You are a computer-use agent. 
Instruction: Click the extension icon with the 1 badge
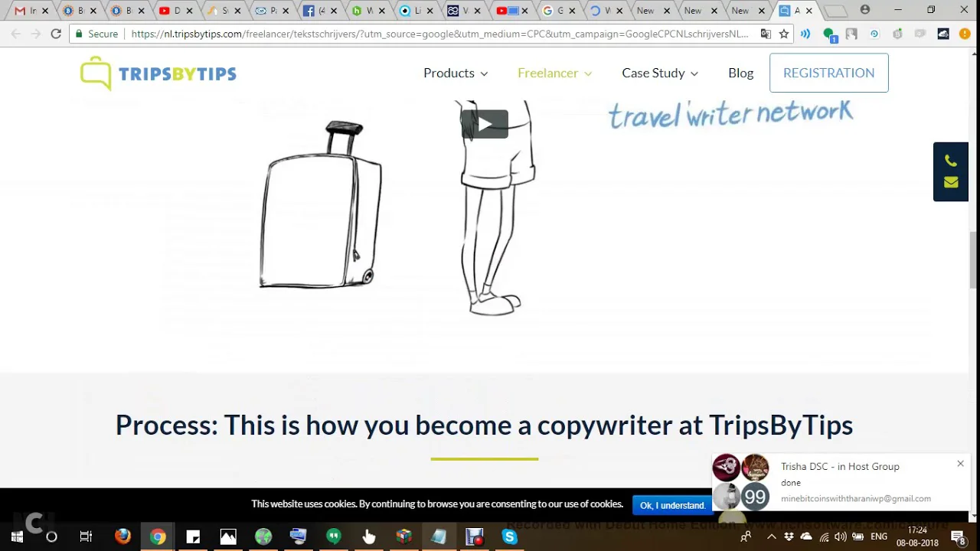click(x=829, y=34)
